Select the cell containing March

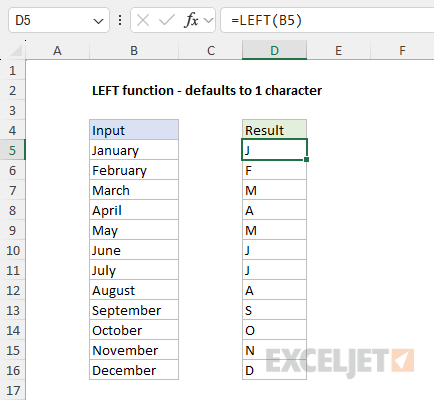[x=134, y=190]
